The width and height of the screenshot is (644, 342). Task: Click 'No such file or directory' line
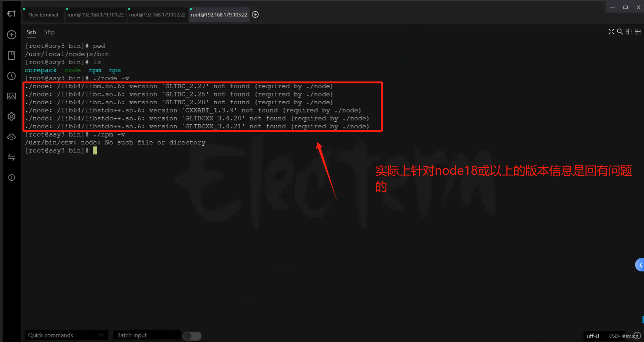[115, 142]
